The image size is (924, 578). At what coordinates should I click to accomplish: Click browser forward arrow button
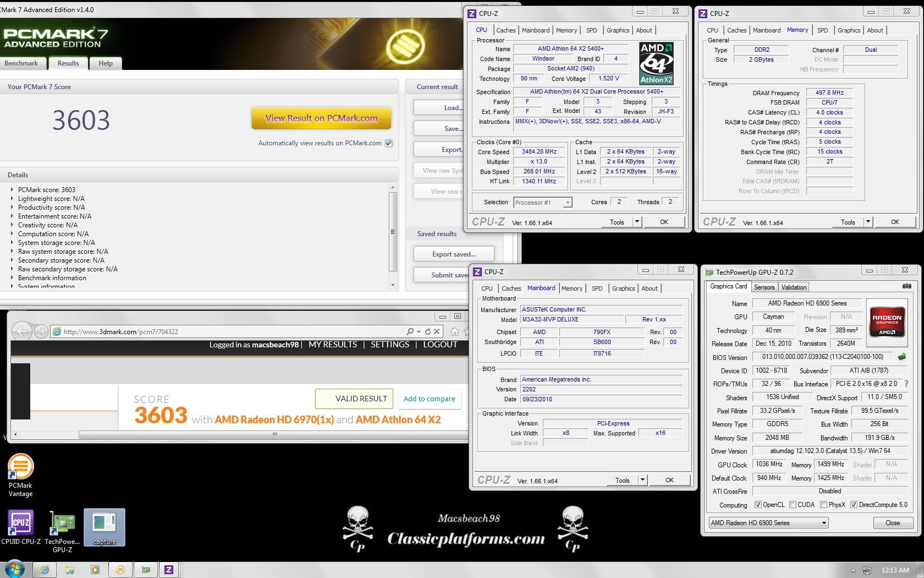tap(41, 331)
